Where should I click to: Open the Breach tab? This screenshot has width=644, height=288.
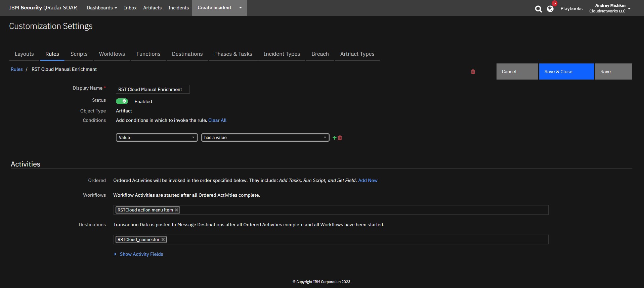tap(320, 54)
